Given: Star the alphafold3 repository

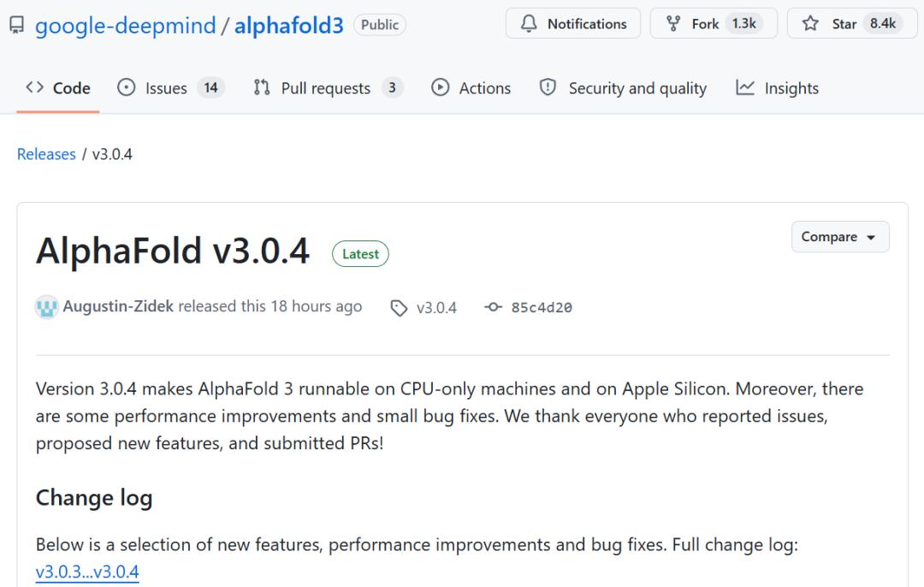Looking at the screenshot, I should [851, 24].
